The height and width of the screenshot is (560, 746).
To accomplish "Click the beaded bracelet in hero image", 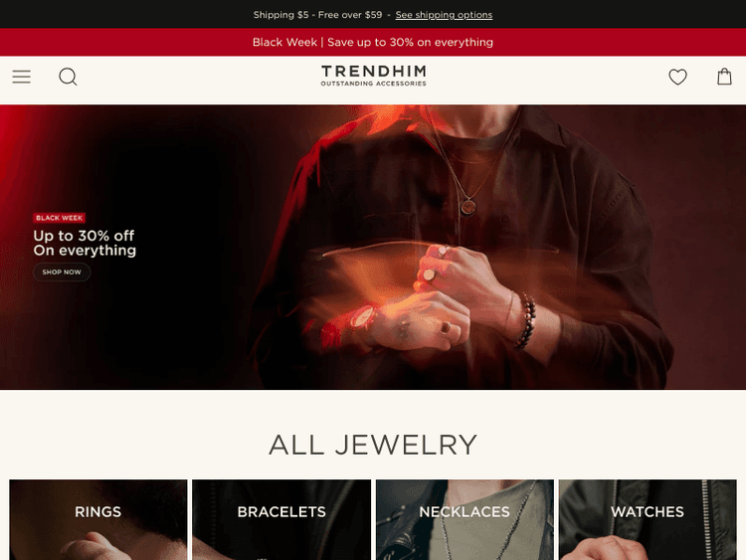I will click(x=526, y=319).
